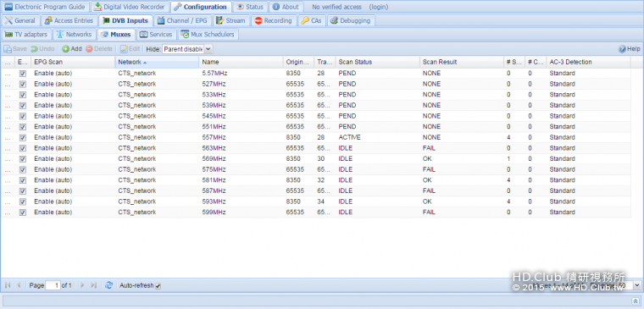This screenshot has width=644, height=309.
Task: Open the Electronic Program Guide tab
Action: (45, 7)
